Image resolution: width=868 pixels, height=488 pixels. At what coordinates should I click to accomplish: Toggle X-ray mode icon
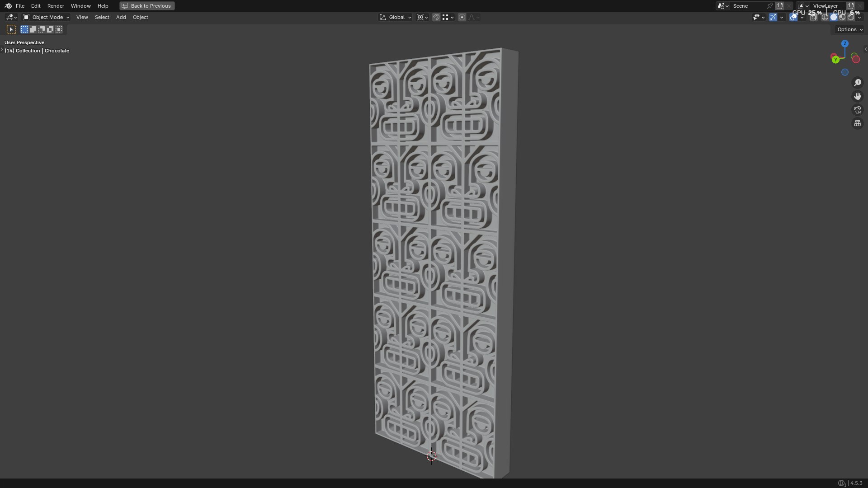click(814, 17)
